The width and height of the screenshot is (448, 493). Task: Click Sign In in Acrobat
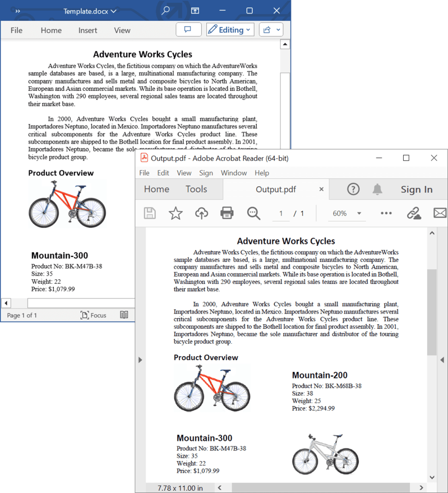click(417, 189)
